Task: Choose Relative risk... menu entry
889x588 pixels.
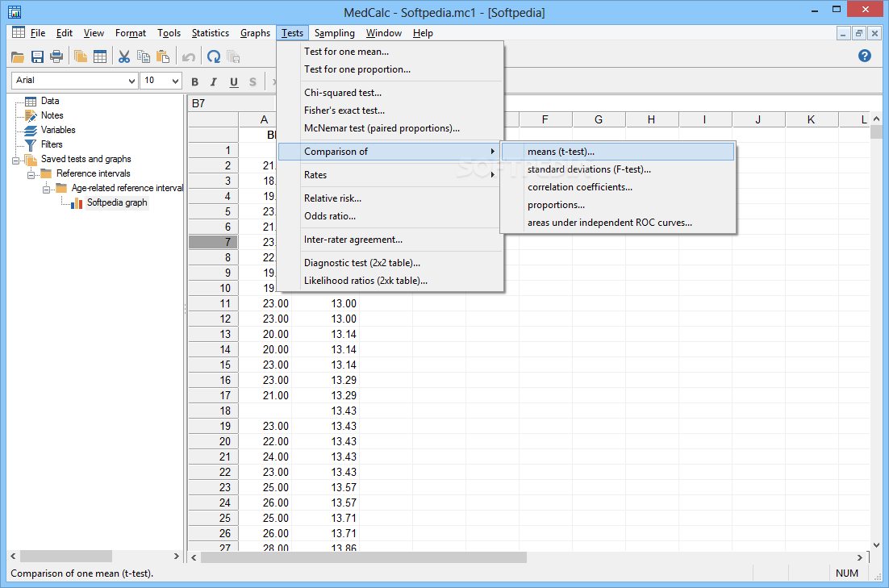Action: click(390, 198)
